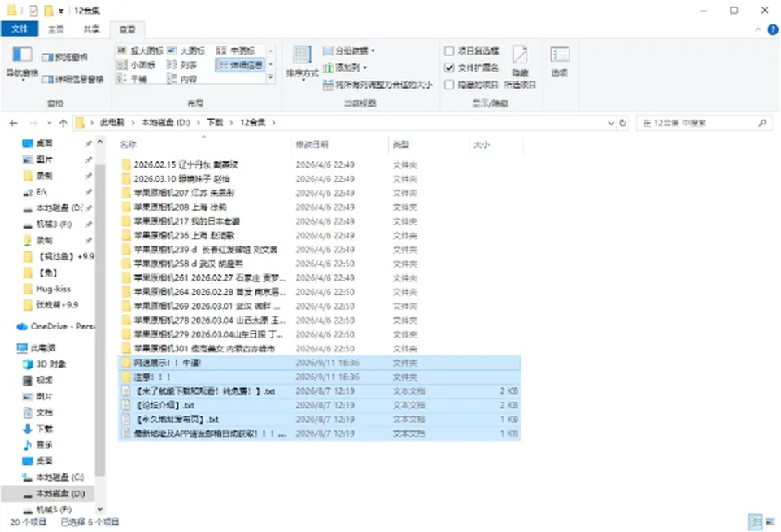Select the 查看 view tab
The height and width of the screenshot is (532, 781).
tap(127, 29)
